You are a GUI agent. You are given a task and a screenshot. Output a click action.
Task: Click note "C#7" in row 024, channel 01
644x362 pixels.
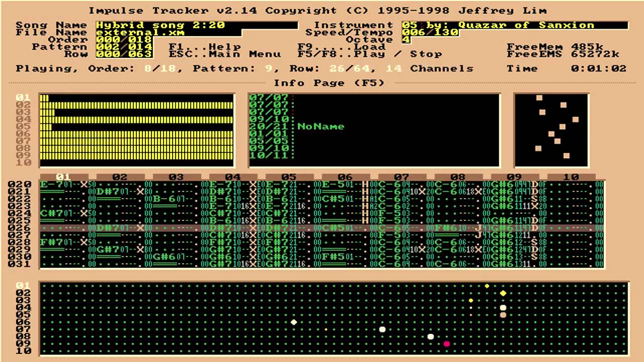point(52,213)
